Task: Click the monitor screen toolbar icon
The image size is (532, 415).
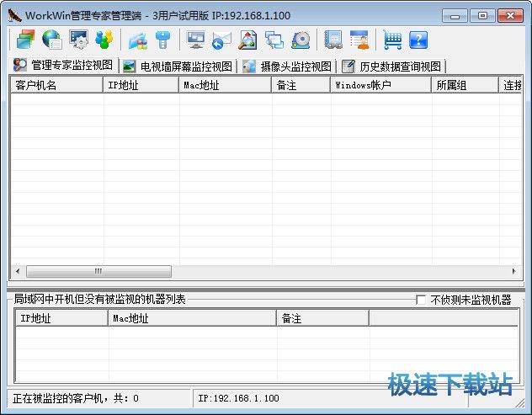Action: [195, 39]
